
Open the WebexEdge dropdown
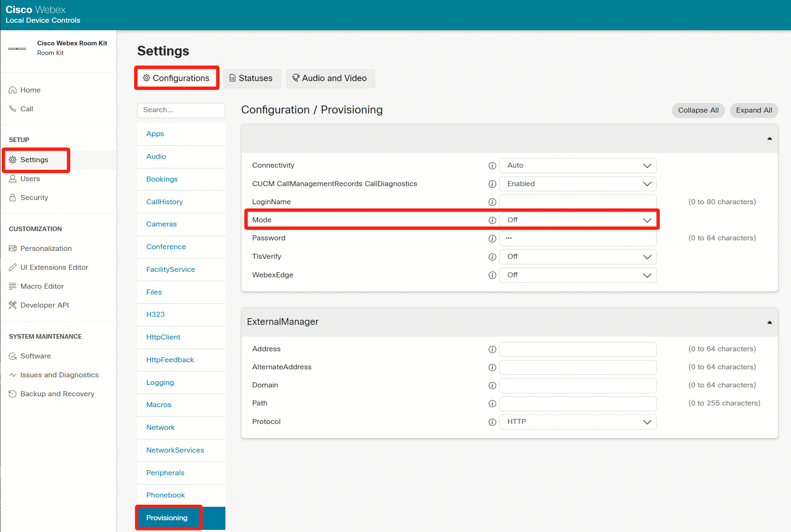(578, 275)
